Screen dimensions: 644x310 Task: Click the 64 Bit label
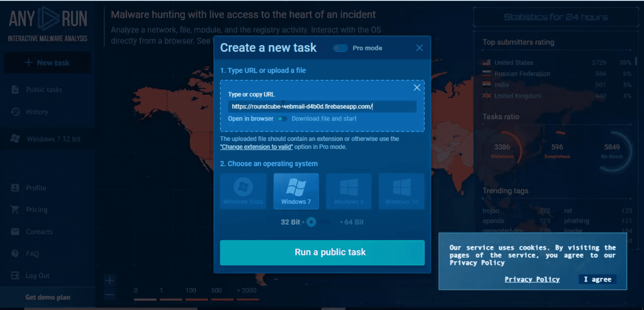(x=354, y=222)
